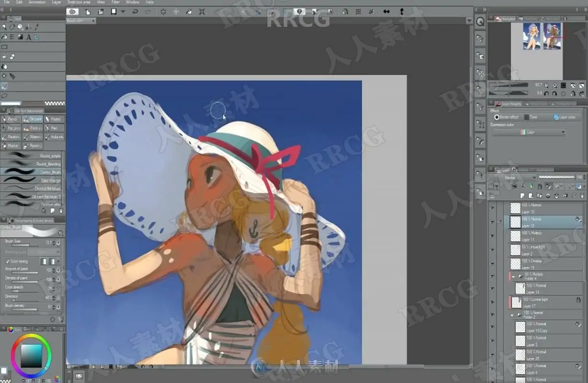Toggle visibility of Layer 5
Image resolution: width=588 pixels, height=383 pixels.
pos(492,341)
